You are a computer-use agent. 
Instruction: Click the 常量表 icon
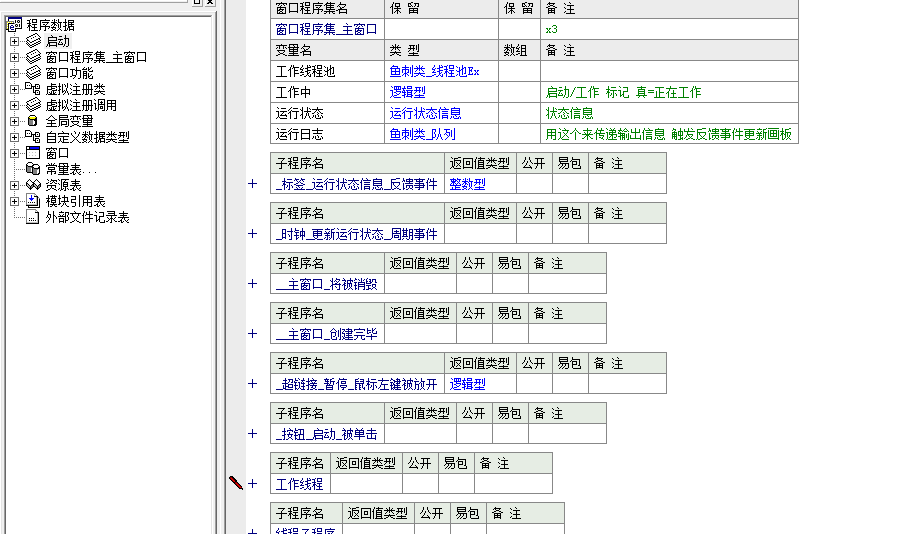tap(33, 169)
